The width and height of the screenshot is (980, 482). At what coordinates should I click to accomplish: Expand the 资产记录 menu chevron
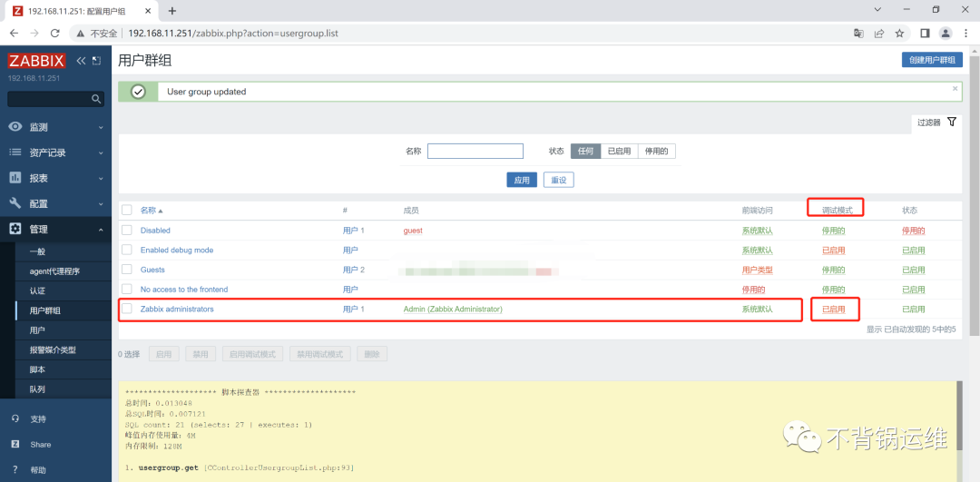click(101, 153)
